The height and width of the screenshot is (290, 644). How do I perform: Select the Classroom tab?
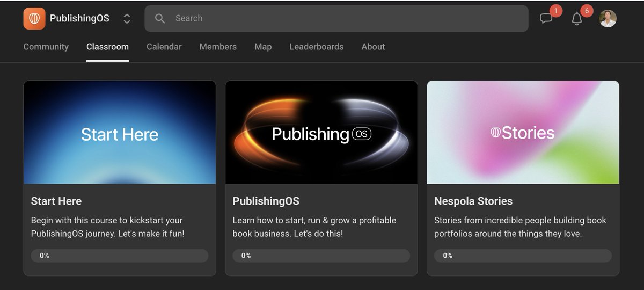(x=107, y=47)
